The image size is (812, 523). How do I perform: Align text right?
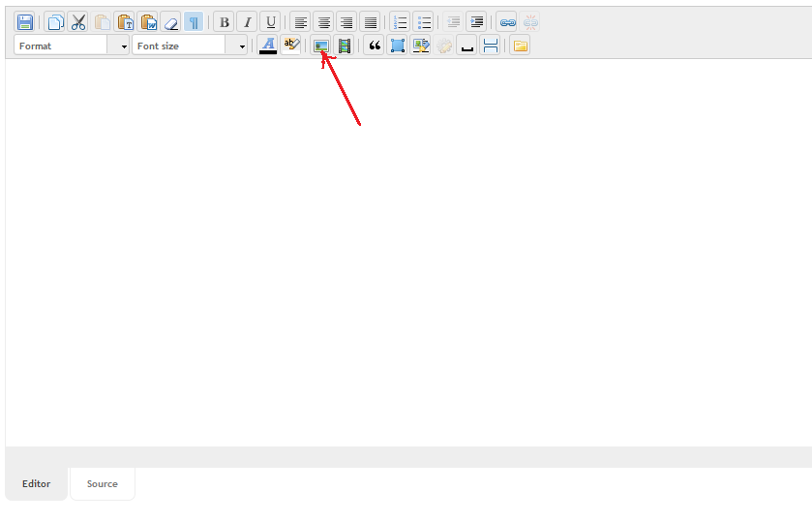coord(346,22)
